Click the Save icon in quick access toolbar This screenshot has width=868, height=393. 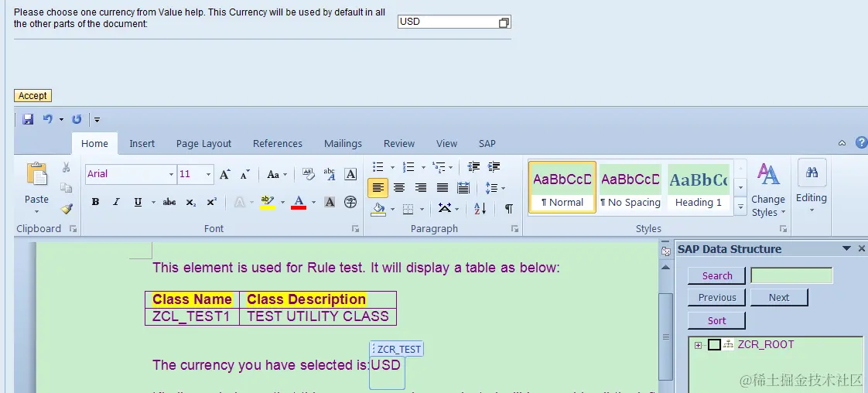(28, 119)
